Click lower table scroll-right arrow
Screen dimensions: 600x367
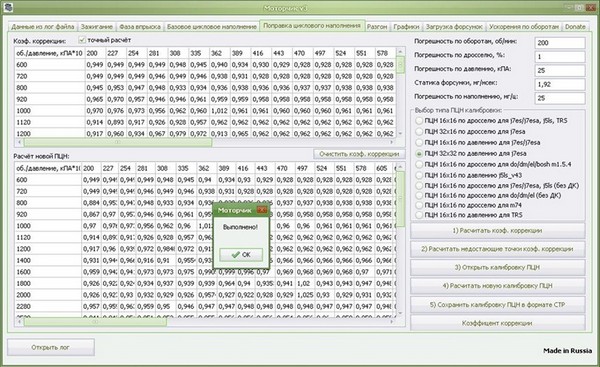coord(391,322)
